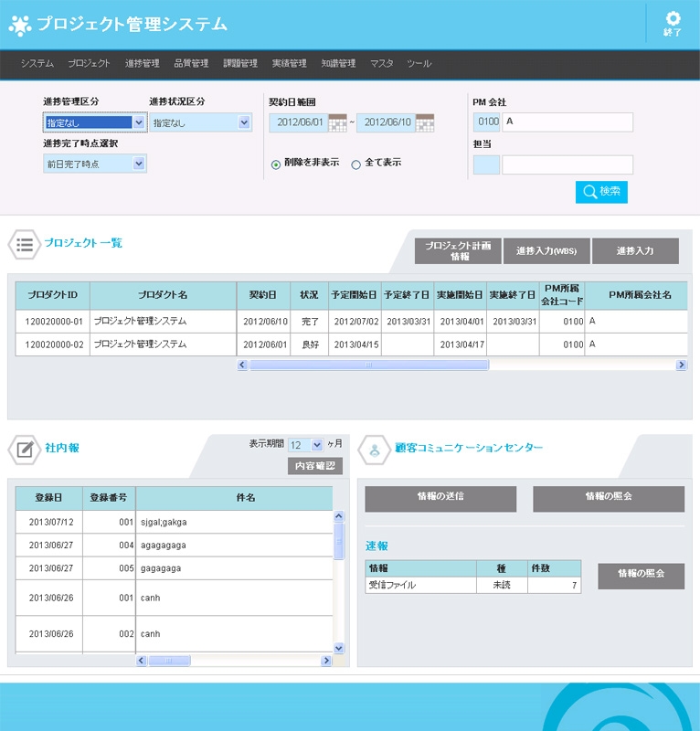
Task: Click the 進捗入力(WBS) button
Action: tap(546, 250)
